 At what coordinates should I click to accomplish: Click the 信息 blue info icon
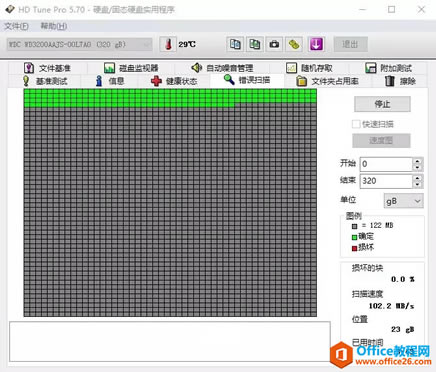coord(99,81)
